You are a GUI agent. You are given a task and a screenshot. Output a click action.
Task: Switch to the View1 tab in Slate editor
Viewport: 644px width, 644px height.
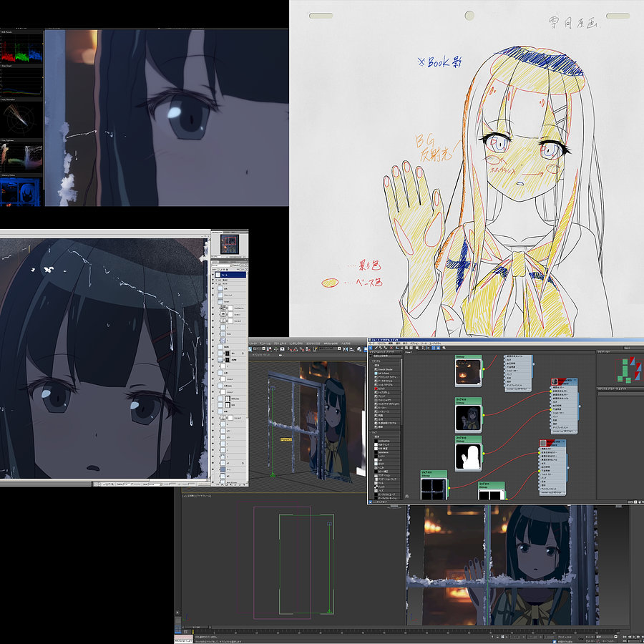coord(410,352)
